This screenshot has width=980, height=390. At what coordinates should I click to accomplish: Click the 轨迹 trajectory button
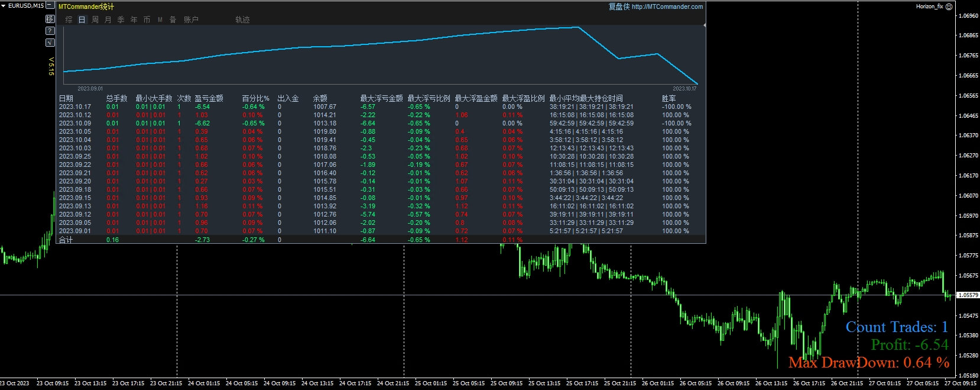[242, 20]
